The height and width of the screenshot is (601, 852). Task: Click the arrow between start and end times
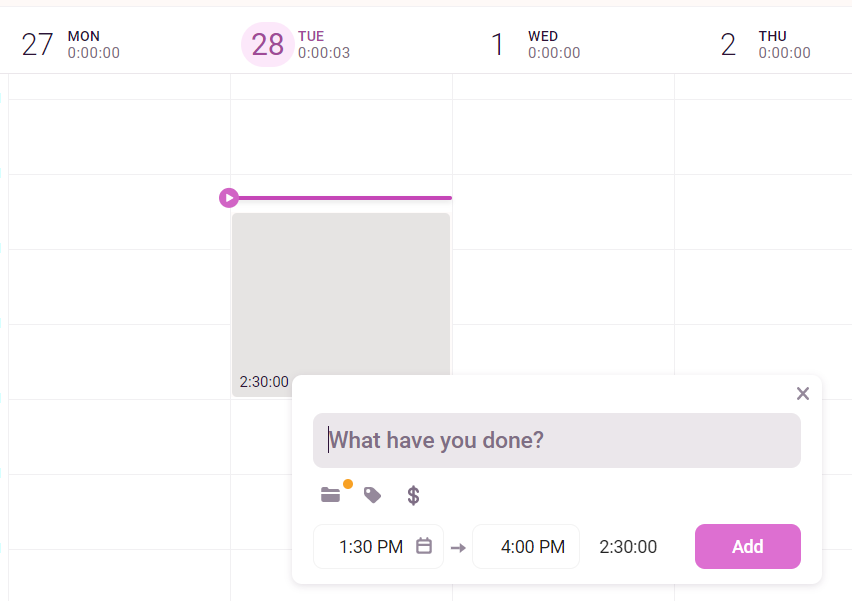click(458, 547)
